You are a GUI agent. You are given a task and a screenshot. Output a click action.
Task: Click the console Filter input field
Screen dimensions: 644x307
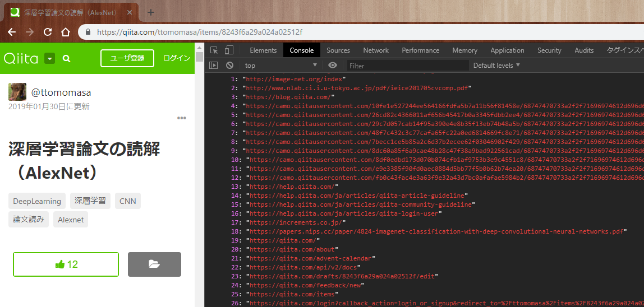point(407,66)
